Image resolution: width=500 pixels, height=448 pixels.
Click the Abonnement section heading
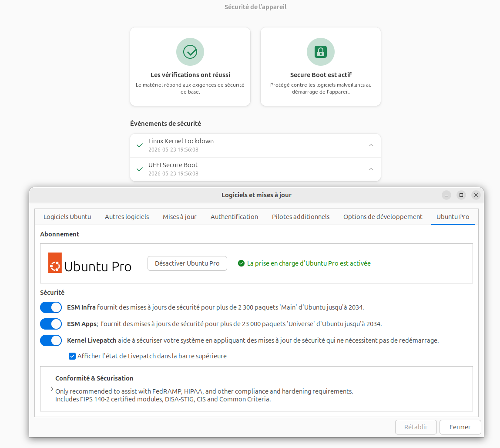pos(60,234)
